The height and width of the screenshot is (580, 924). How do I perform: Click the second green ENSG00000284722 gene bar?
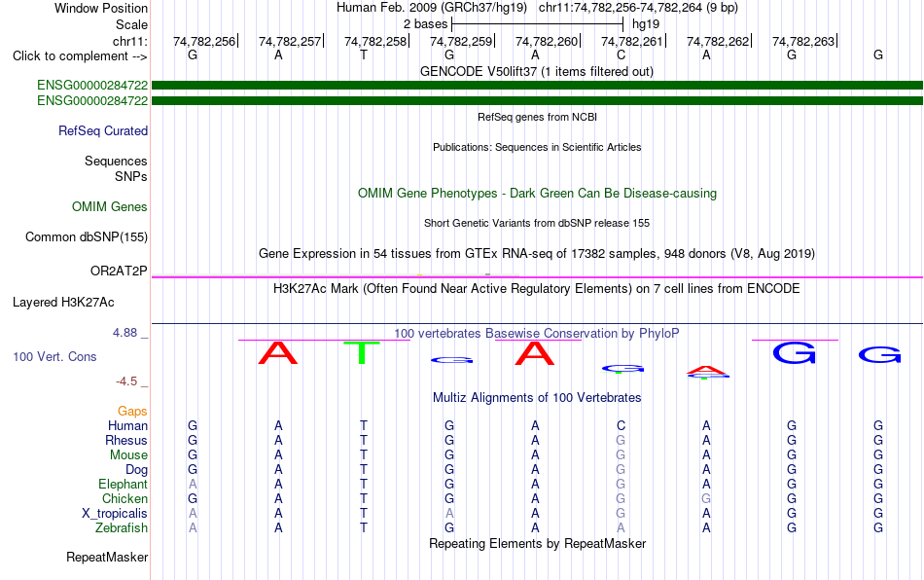point(538,101)
